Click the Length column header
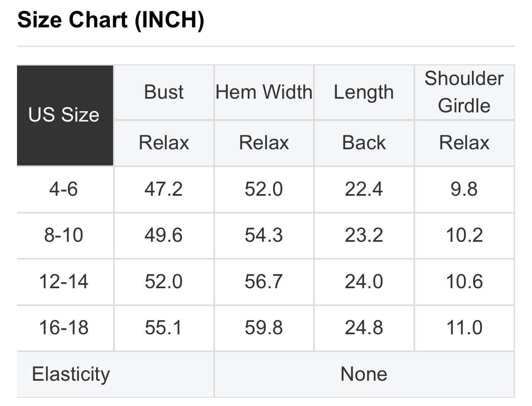Image resolution: width=532 pixels, height=406 pixels. 364,92
